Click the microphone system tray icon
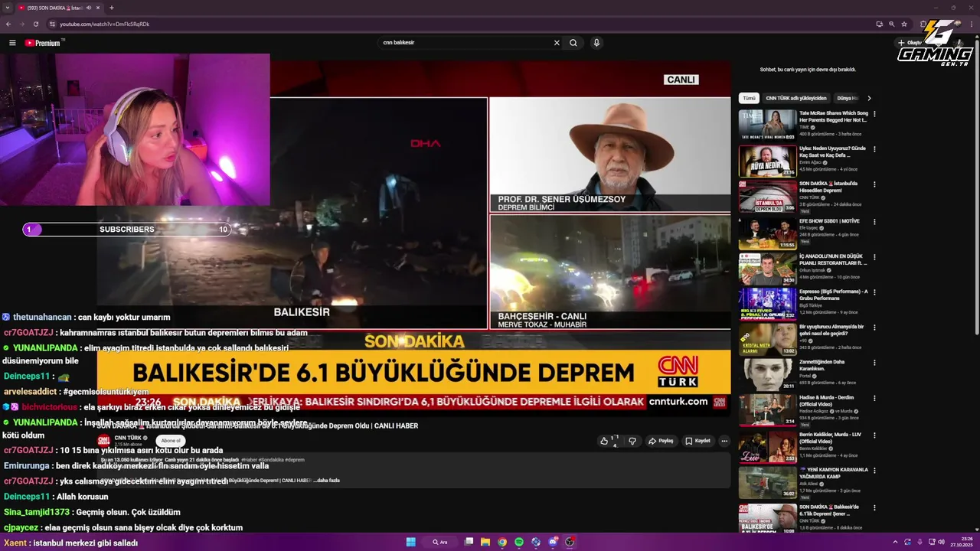The image size is (980, 551). [x=919, y=542]
